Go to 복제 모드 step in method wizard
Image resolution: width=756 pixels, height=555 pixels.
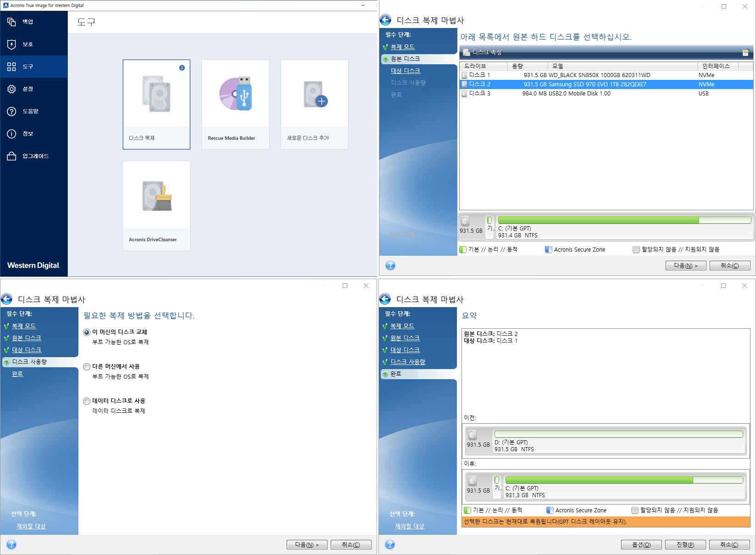tap(24, 326)
